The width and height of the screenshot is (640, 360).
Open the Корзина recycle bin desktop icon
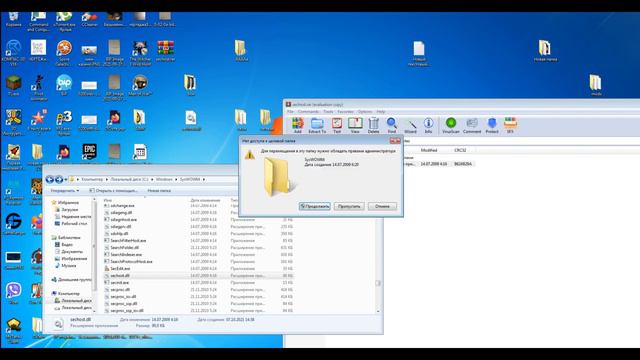[13, 20]
